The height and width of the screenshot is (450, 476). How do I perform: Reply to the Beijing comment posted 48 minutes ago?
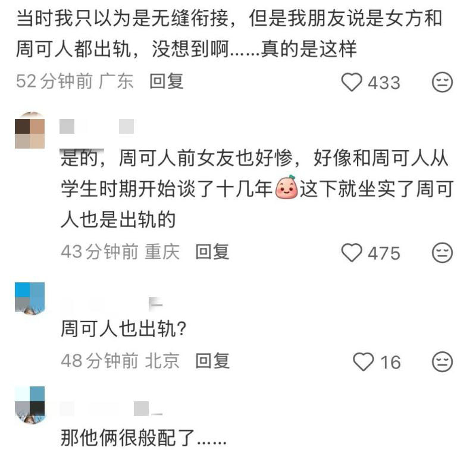point(212,361)
